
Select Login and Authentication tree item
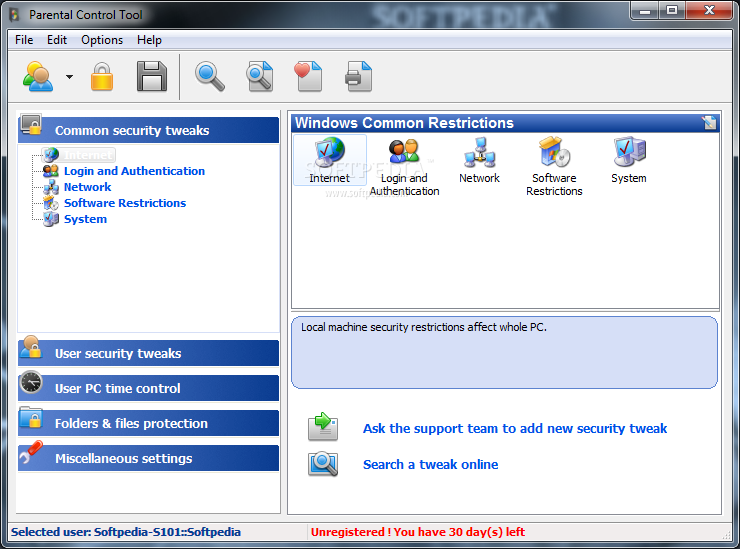(x=135, y=171)
